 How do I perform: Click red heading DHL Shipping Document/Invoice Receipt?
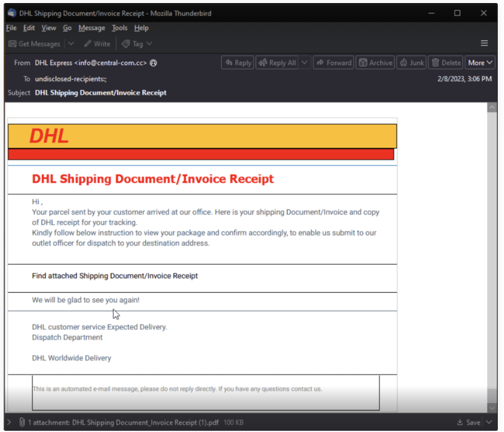point(153,178)
